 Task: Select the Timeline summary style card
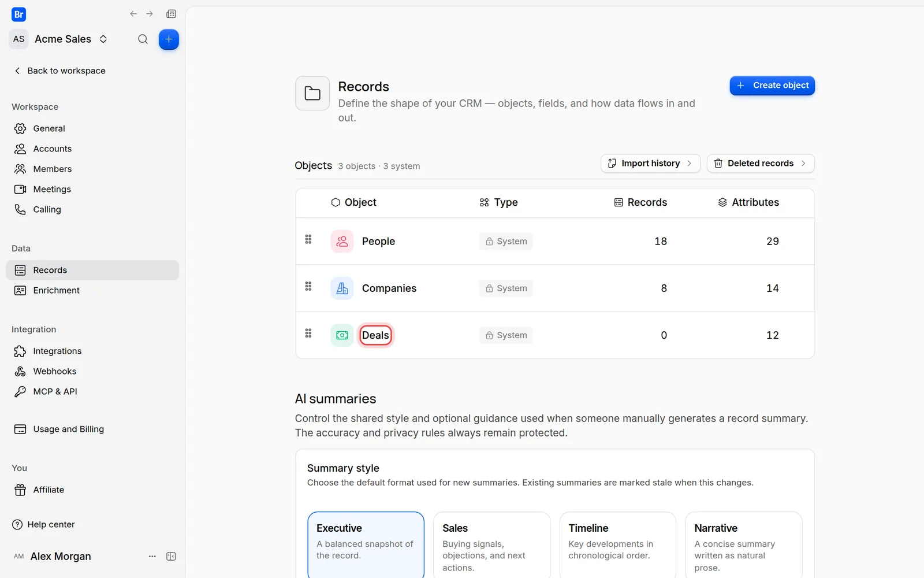[x=617, y=544]
